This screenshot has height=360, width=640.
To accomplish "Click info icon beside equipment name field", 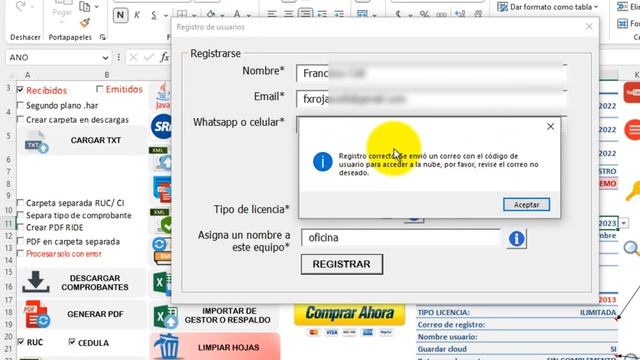I will pos(516,238).
